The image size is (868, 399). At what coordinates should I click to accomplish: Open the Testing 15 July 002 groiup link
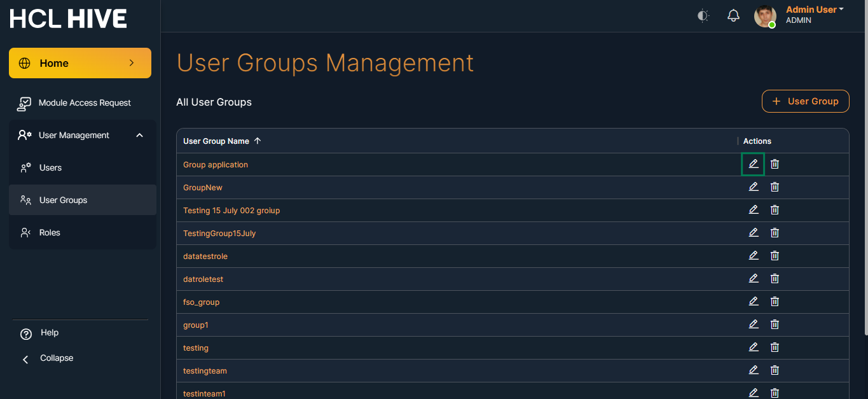tap(231, 211)
